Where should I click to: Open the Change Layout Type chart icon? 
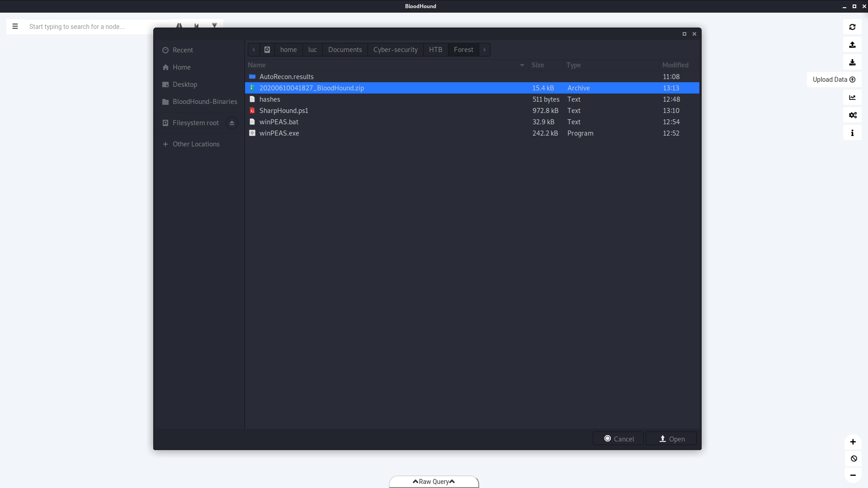[x=852, y=97]
